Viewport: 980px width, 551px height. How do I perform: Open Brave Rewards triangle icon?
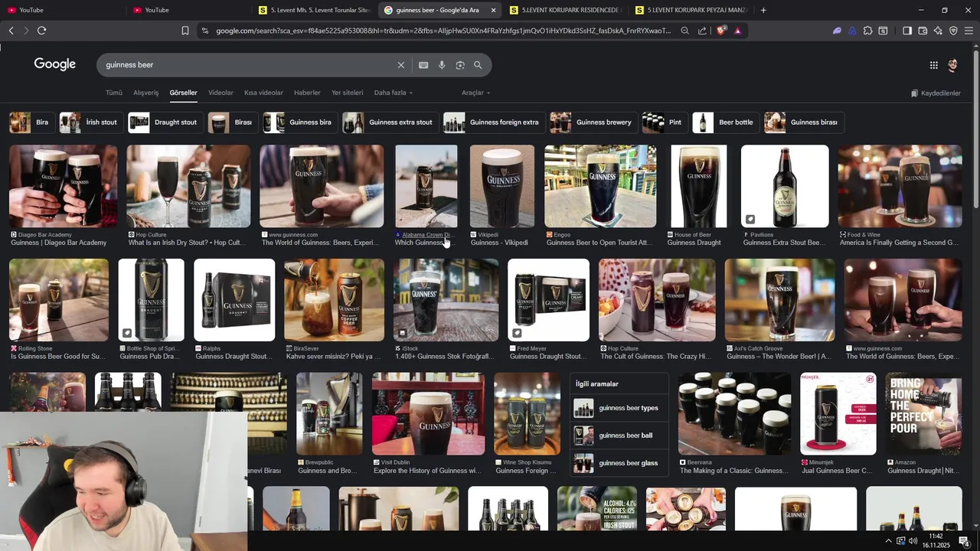coord(737,31)
